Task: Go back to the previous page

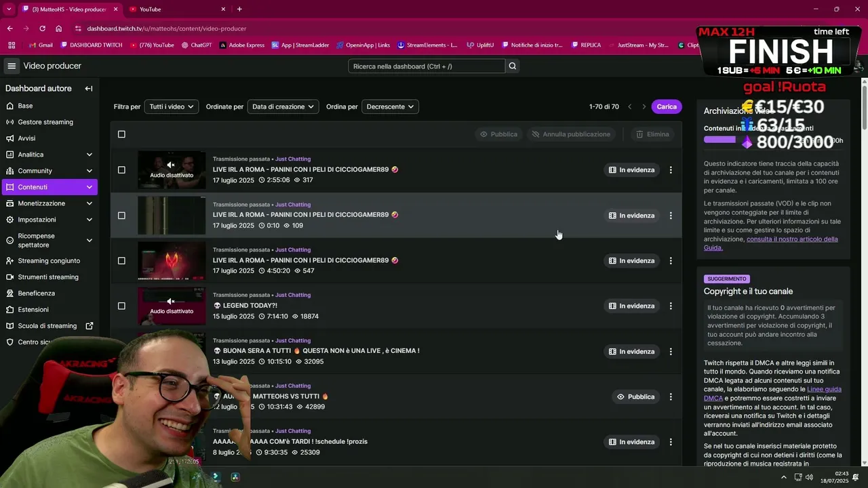Action: [9, 28]
